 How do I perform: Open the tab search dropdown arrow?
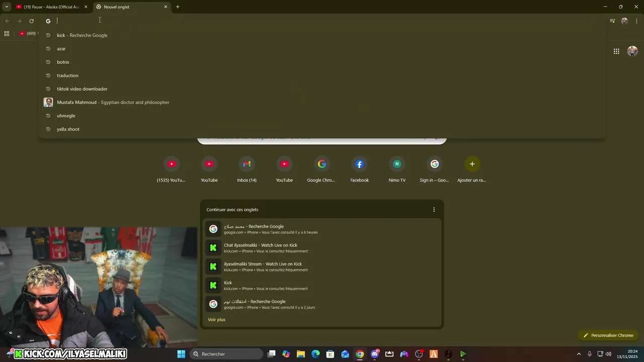(7, 7)
